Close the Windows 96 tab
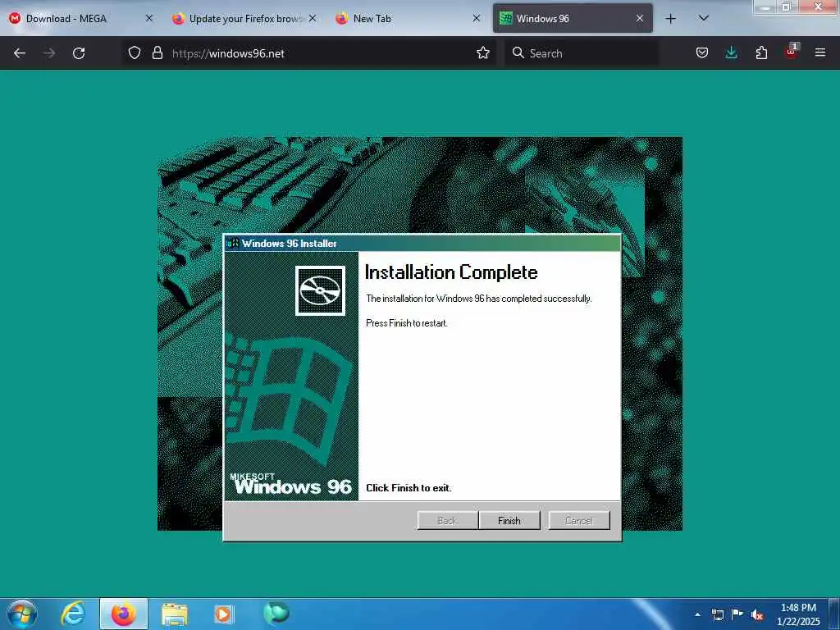This screenshot has height=630, width=840. click(640, 18)
